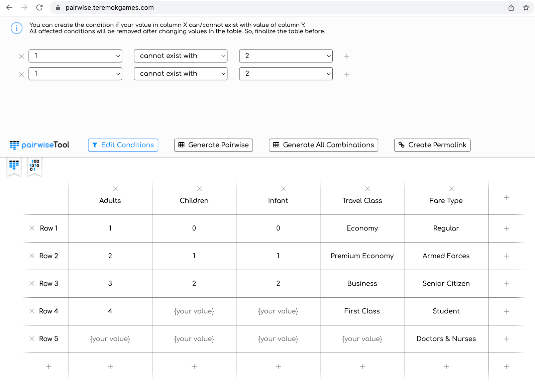Open the browser share icon
This screenshot has height=392, width=535.
coord(511,7)
